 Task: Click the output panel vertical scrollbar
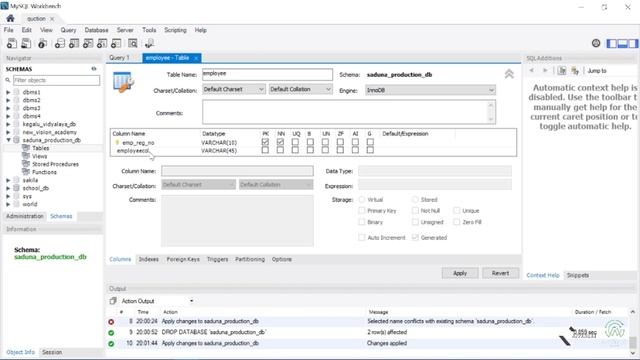(633, 332)
